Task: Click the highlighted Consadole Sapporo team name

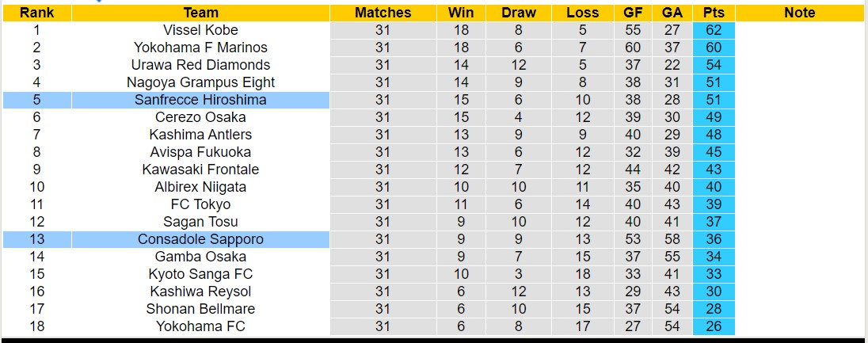Action: click(x=200, y=239)
